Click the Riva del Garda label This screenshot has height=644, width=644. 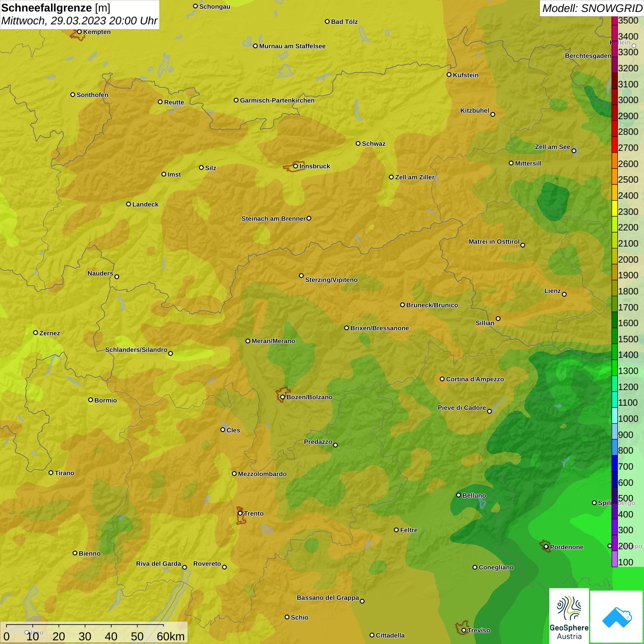pyautogui.click(x=159, y=563)
